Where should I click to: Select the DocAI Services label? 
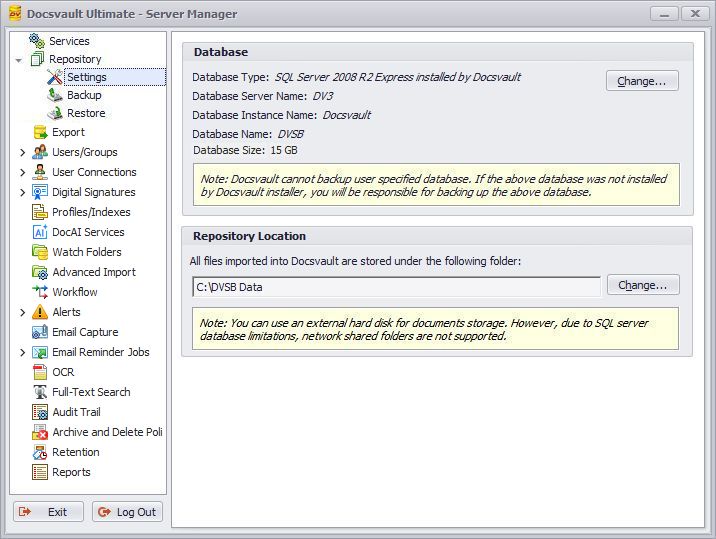tap(88, 232)
